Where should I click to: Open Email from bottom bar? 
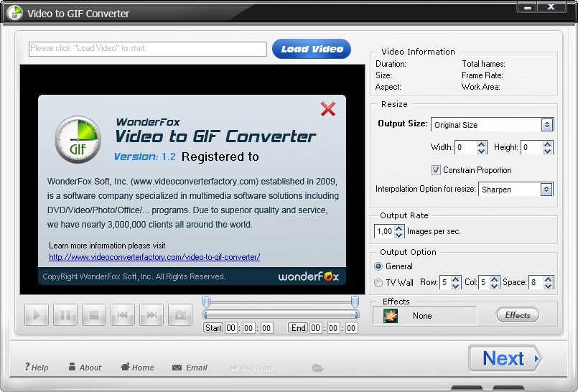point(190,368)
